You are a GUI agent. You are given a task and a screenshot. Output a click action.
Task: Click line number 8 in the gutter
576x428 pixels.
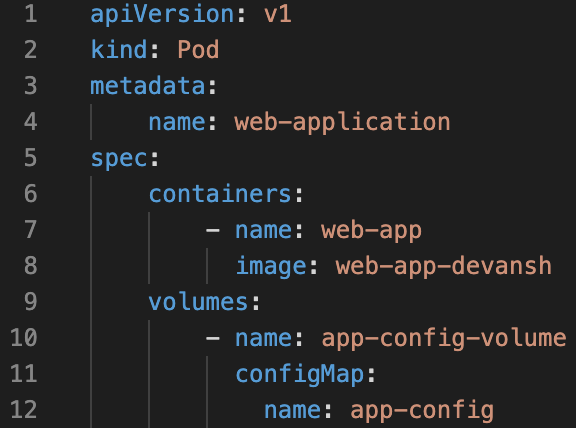tap(31, 266)
